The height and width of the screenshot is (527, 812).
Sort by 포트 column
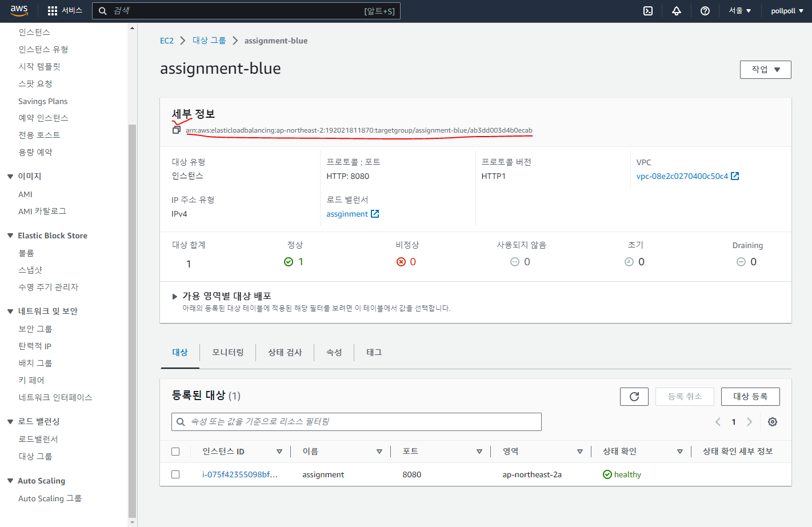(479, 452)
